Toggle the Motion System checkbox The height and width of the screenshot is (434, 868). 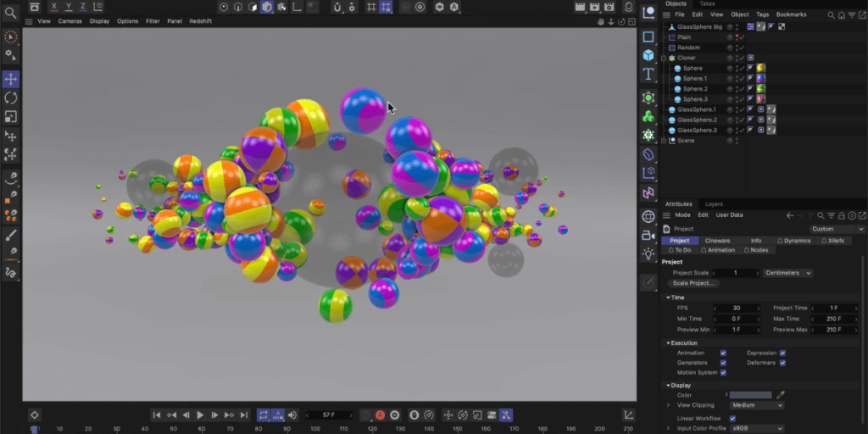pyautogui.click(x=723, y=373)
